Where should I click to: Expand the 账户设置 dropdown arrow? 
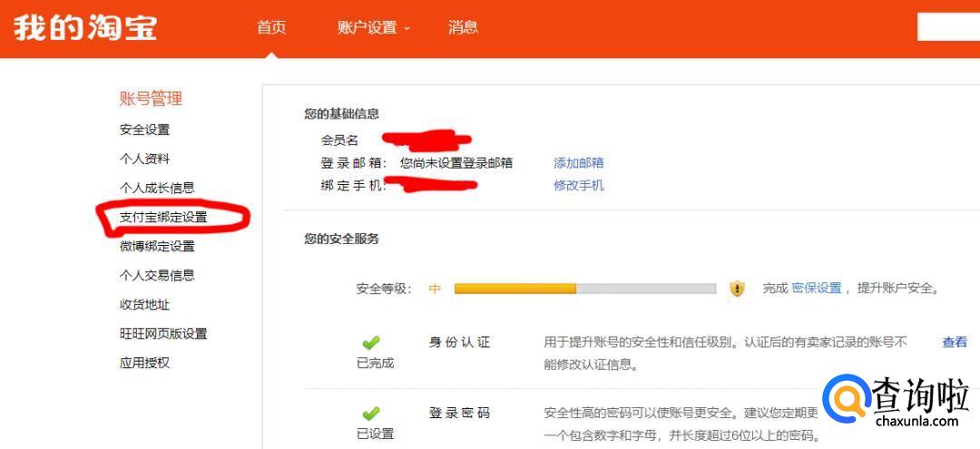[407, 29]
